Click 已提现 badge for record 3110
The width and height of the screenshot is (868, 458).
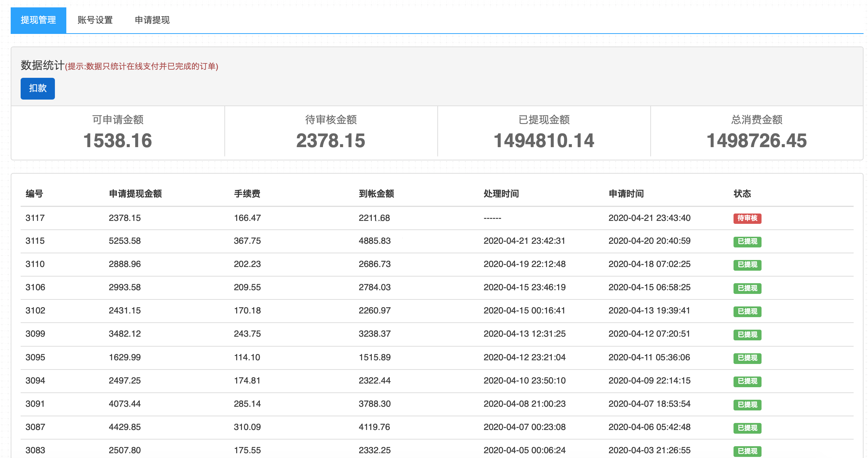pyautogui.click(x=747, y=265)
